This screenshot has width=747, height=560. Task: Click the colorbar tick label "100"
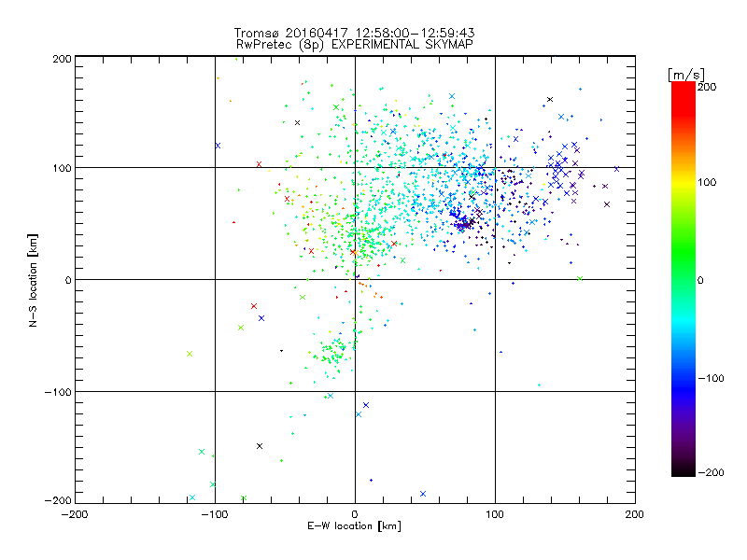(x=707, y=182)
